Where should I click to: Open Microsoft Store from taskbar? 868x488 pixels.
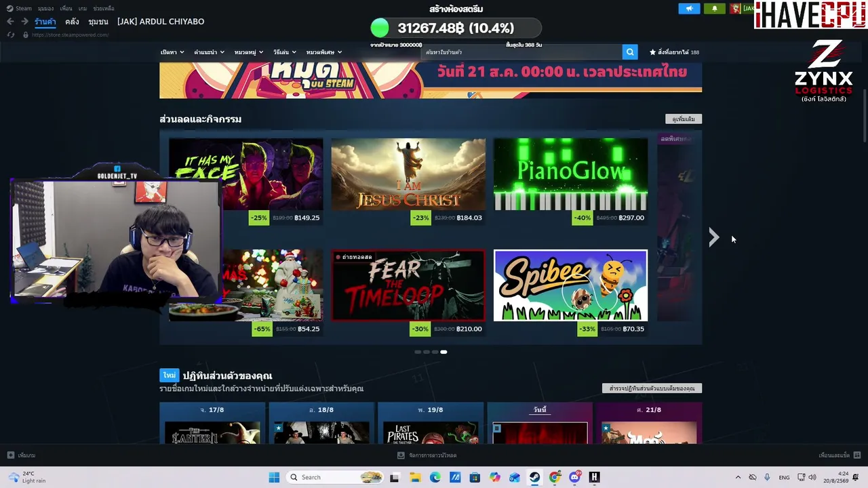(x=475, y=477)
